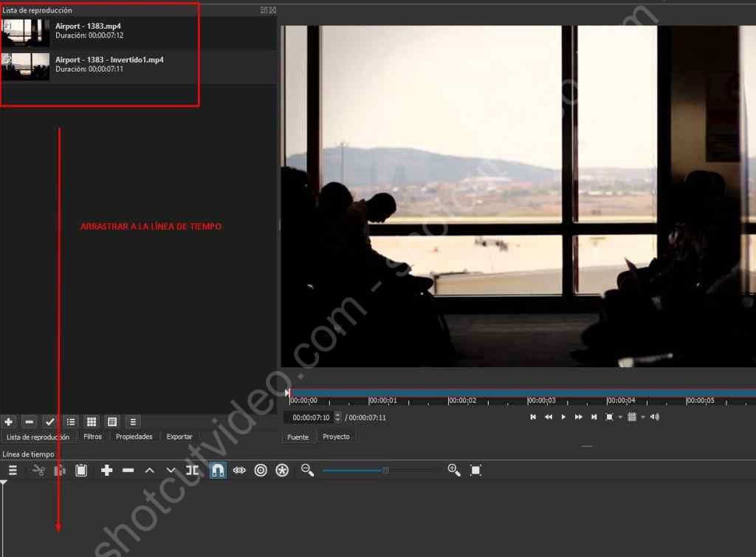Switch to the Filtros tab
756x557 pixels.
point(92,437)
